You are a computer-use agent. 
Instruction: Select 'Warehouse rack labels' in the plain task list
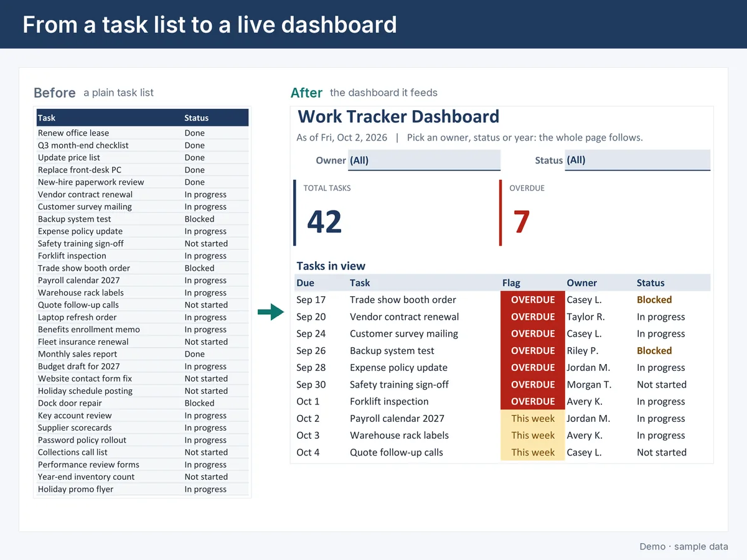click(142, 292)
